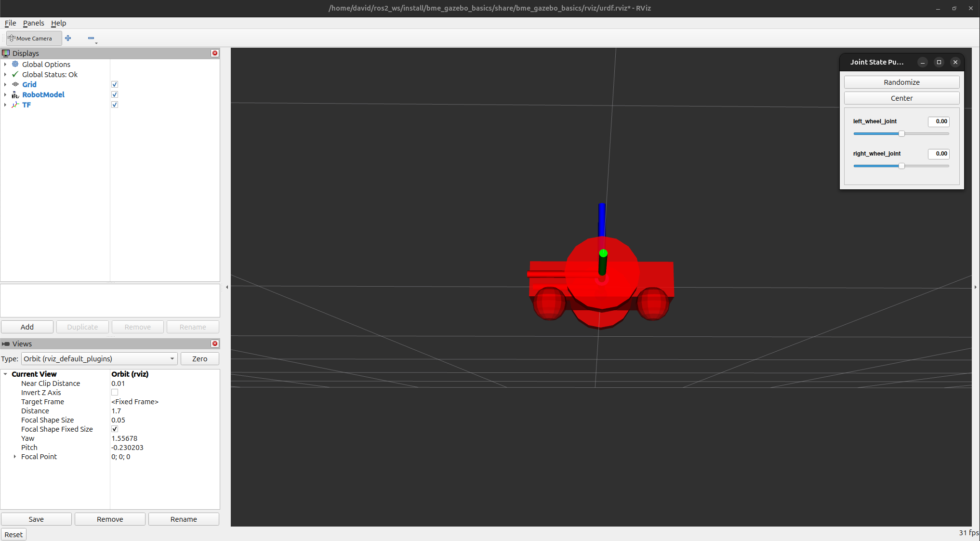Expand the Focal Point property
Image resolution: width=980 pixels, height=541 pixels.
(x=15, y=457)
